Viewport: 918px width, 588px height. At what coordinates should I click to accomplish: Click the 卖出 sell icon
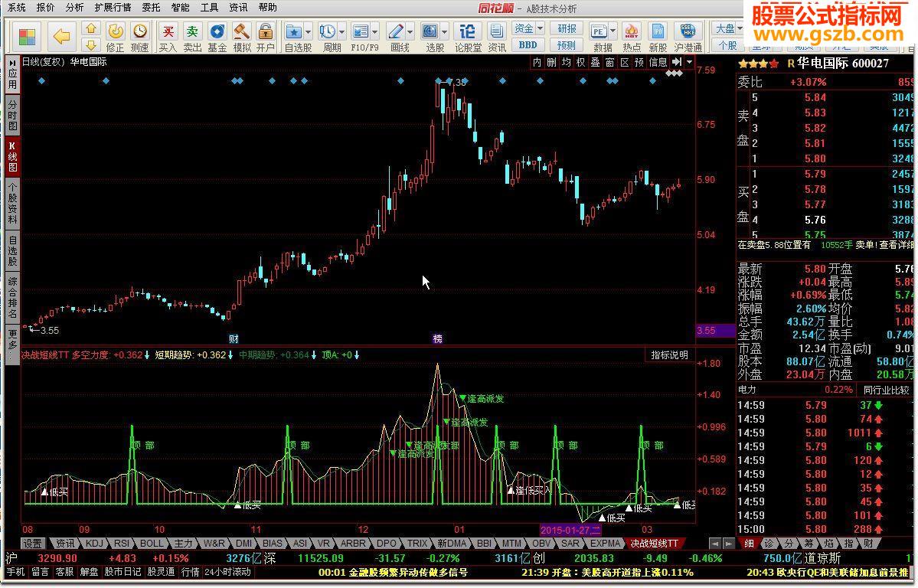192,31
